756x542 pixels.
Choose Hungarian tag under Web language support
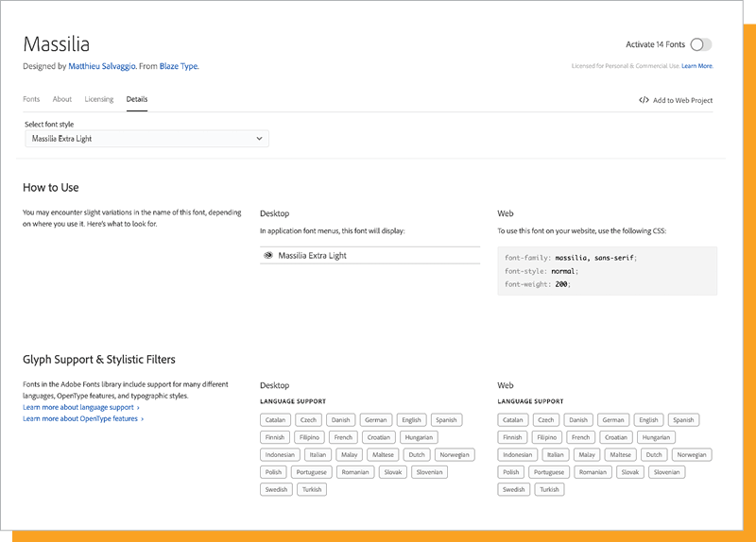[x=656, y=437]
